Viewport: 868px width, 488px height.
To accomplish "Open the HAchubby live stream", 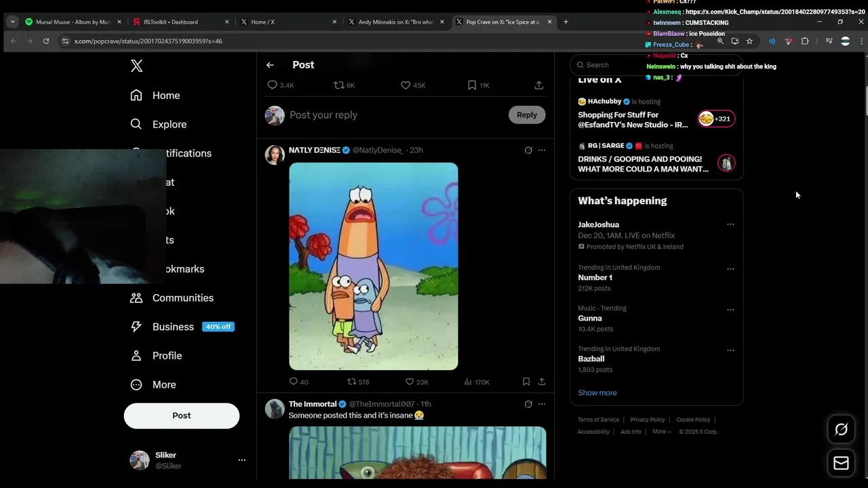I will click(656, 113).
